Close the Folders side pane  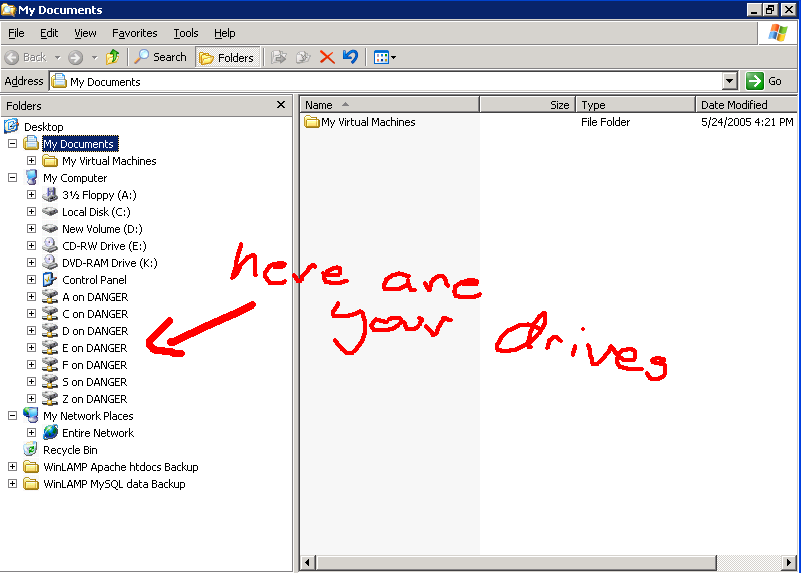click(x=281, y=105)
